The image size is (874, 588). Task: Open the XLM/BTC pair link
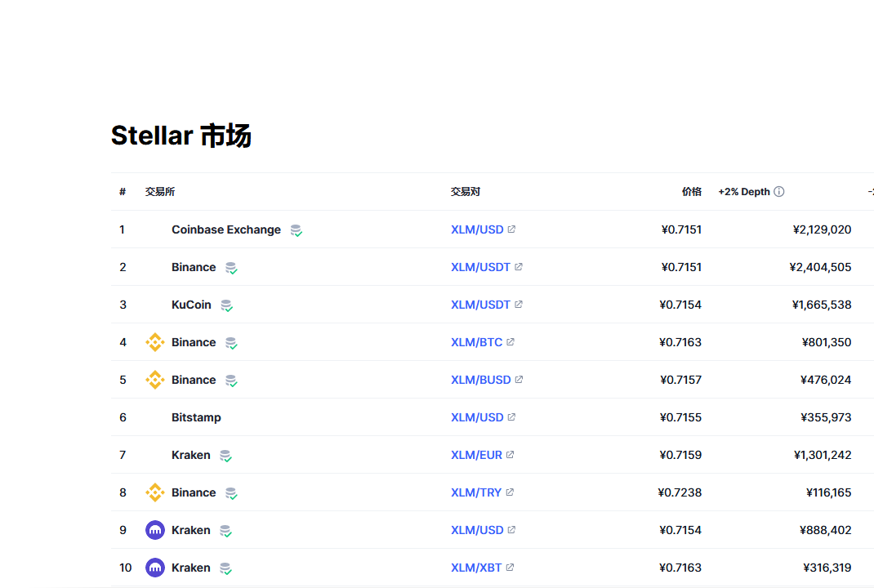pyautogui.click(x=476, y=342)
